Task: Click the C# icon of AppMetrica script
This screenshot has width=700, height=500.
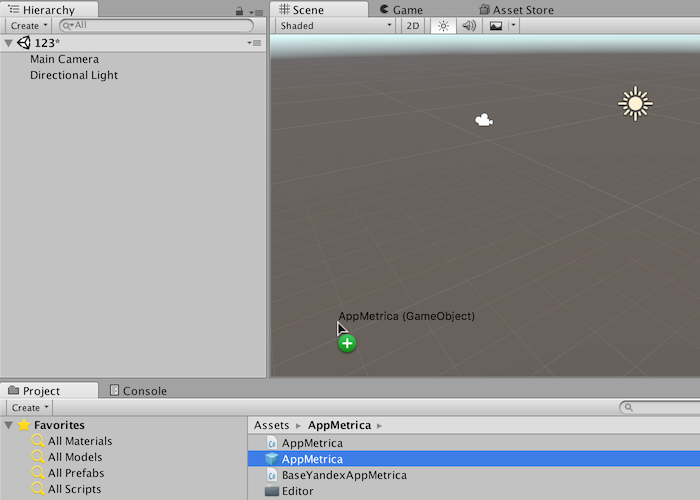Action: coord(271,443)
